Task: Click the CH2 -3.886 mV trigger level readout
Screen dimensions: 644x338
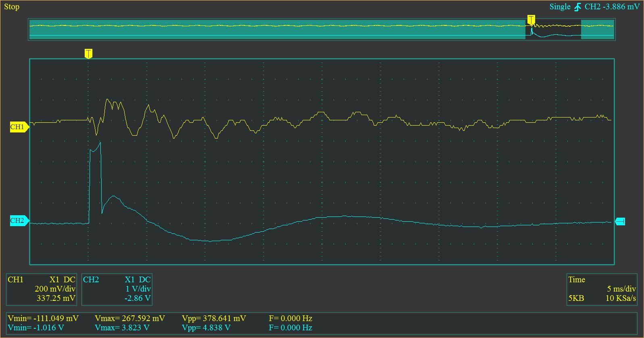Action: coord(612,7)
